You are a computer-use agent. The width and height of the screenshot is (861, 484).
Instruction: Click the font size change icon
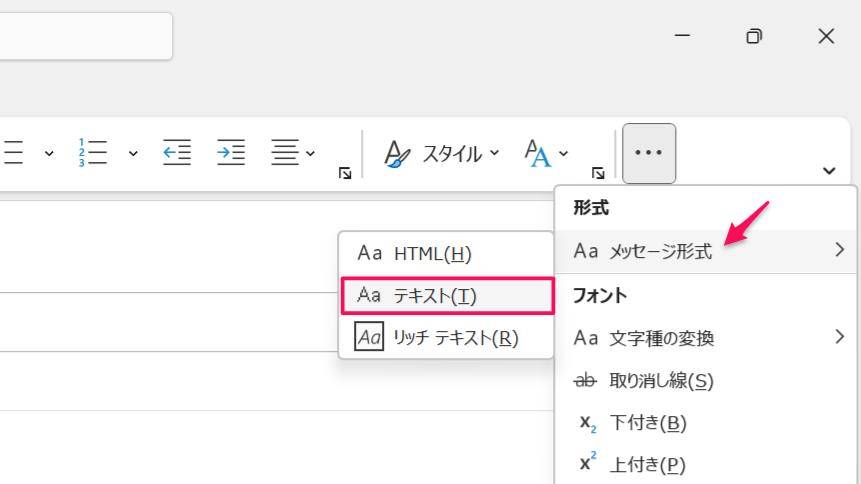pyautogui.click(x=537, y=153)
